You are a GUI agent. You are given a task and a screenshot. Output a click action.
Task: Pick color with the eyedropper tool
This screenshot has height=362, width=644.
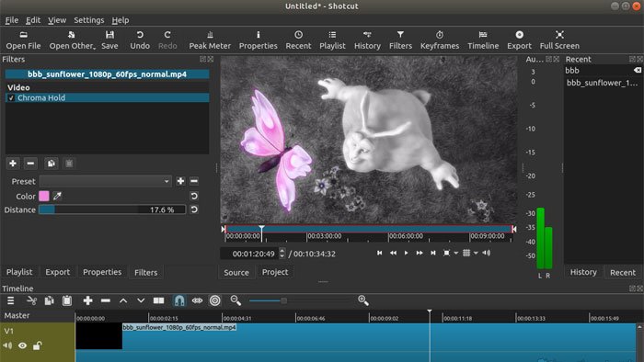pos(57,196)
